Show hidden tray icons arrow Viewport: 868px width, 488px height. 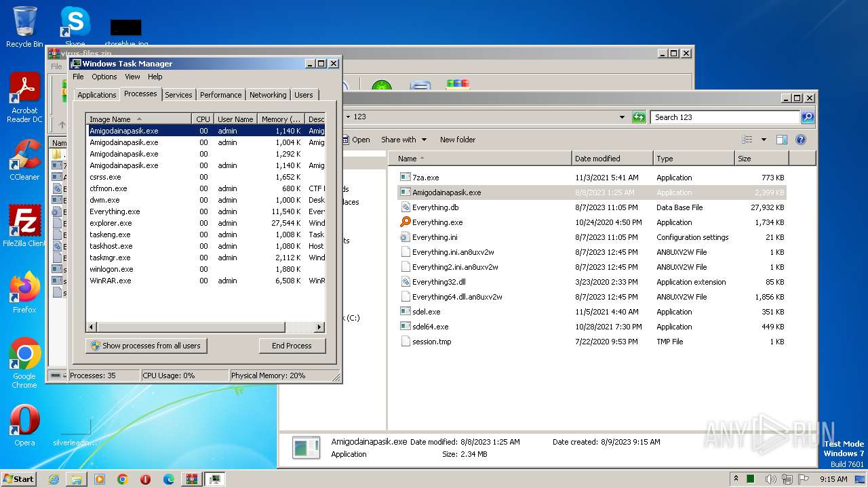click(x=736, y=479)
